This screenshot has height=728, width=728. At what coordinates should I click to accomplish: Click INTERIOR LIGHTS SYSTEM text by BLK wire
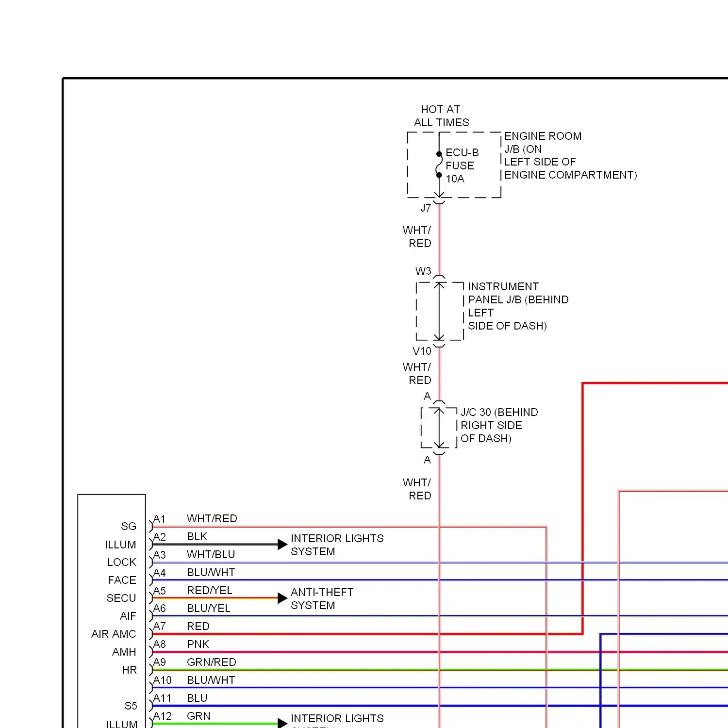click(x=337, y=545)
